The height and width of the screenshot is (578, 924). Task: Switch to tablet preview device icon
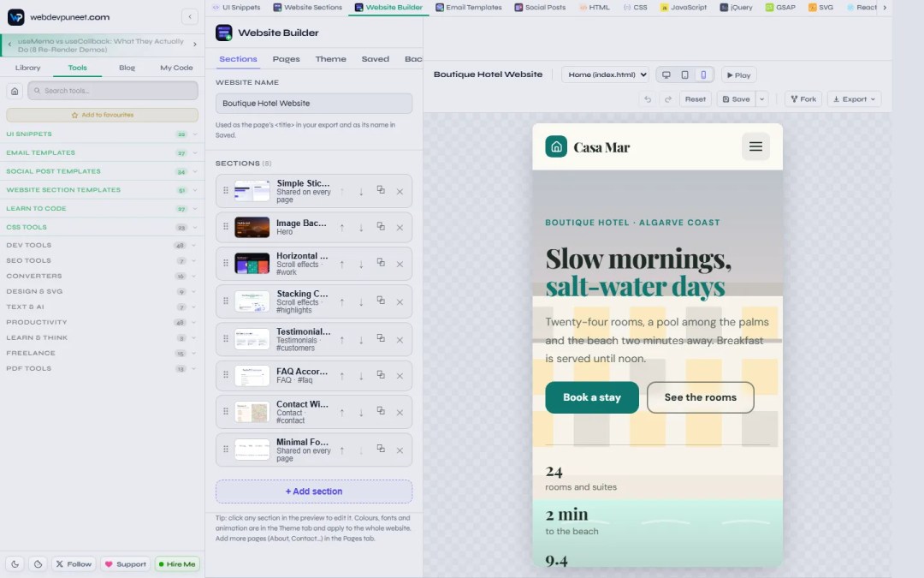pos(684,74)
